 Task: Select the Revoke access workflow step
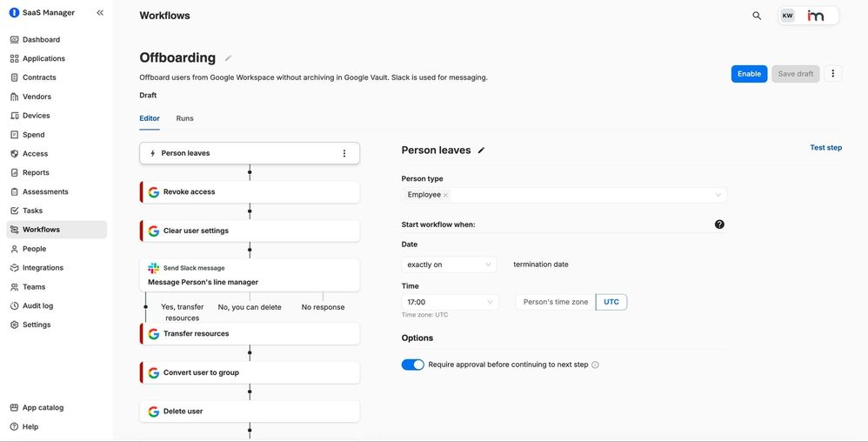(250, 192)
